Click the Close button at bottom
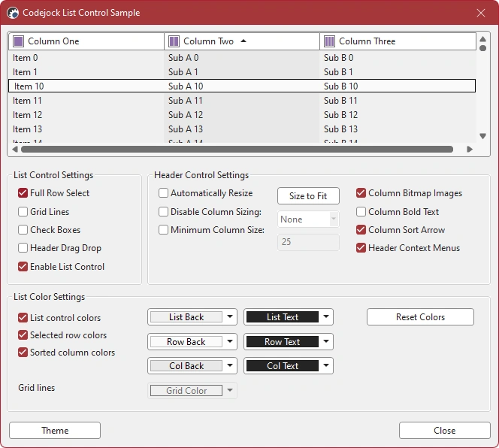The width and height of the screenshot is (499, 448). click(x=444, y=431)
